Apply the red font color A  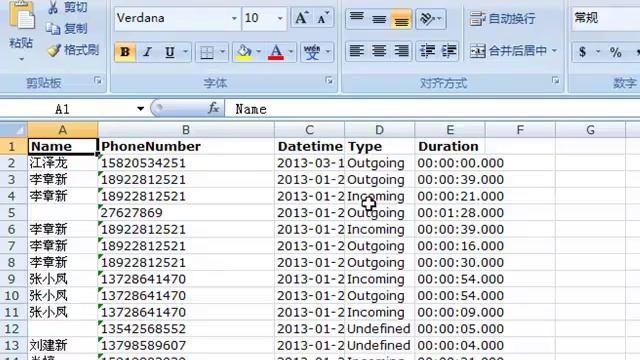click(x=276, y=52)
